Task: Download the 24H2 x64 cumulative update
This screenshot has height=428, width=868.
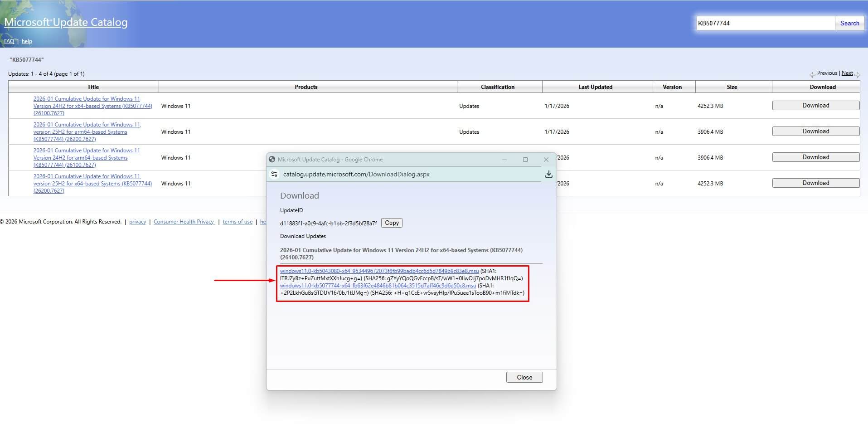Action: (x=816, y=105)
